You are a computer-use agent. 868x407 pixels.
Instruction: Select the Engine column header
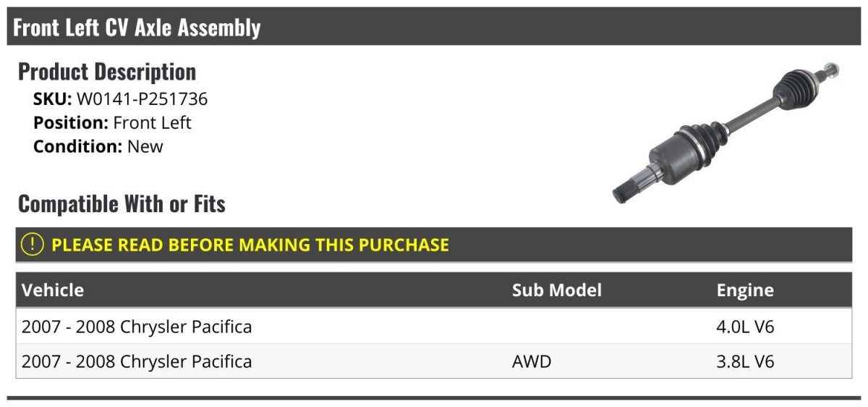(x=745, y=290)
